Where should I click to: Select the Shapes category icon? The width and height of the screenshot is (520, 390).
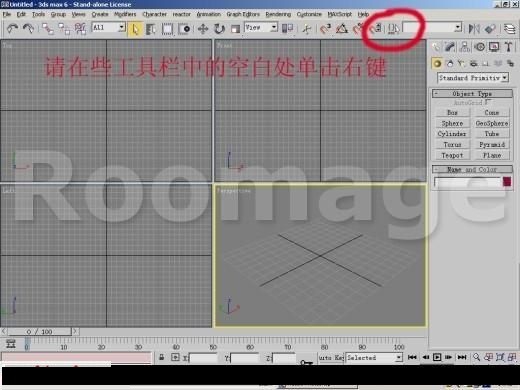pyautogui.click(x=450, y=63)
